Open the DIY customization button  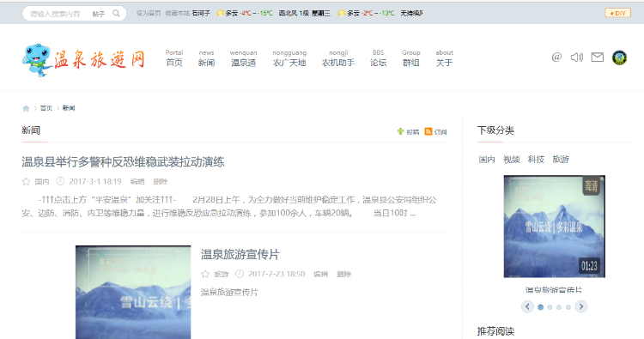click(x=617, y=13)
